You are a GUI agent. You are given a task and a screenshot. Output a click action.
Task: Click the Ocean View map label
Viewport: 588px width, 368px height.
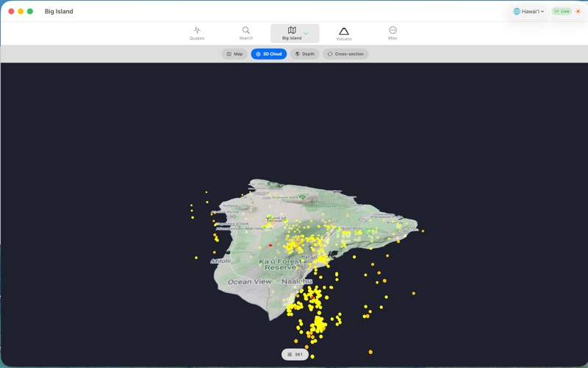[x=250, y=282]
